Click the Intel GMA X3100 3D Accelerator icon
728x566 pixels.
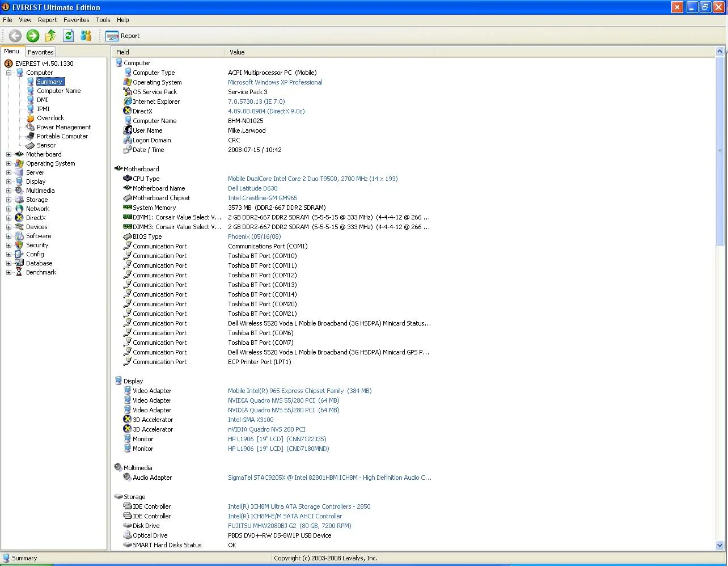pos(128,420)
